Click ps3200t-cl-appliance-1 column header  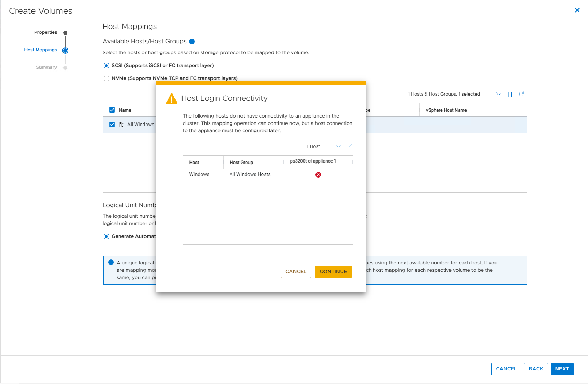tap(318, 162)
